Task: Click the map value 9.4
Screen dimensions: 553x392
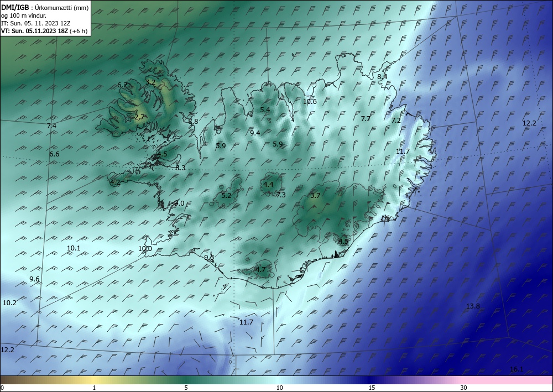Action: coord(255,133)
